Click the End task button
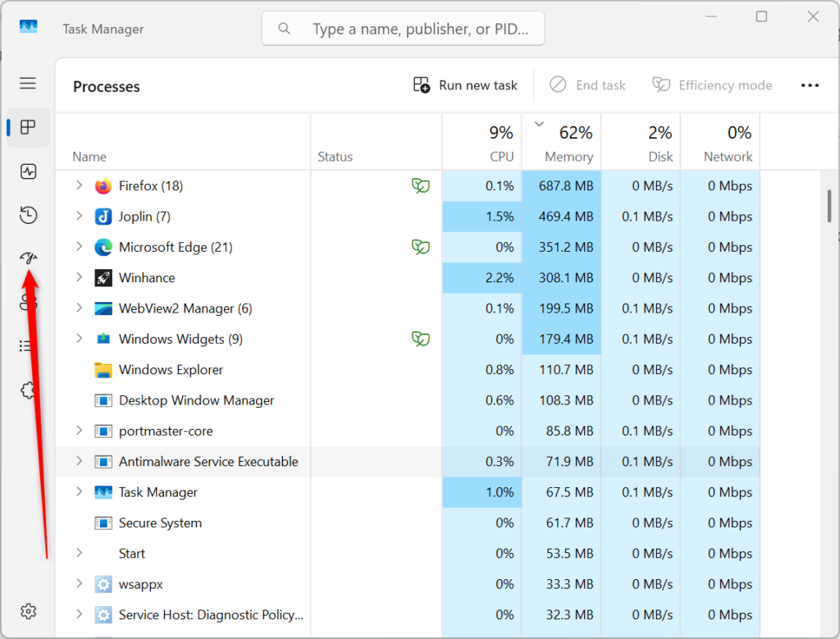 [588, 84]
